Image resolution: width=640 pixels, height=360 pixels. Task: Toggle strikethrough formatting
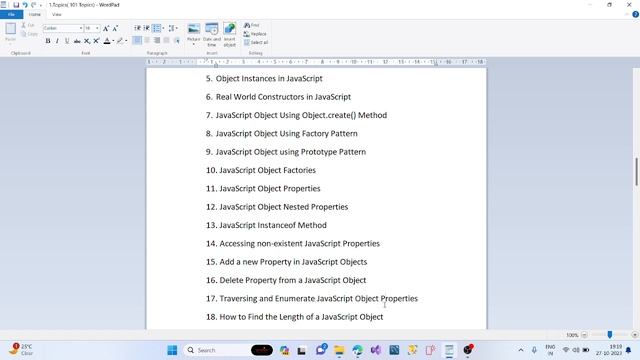coord(77,41)
